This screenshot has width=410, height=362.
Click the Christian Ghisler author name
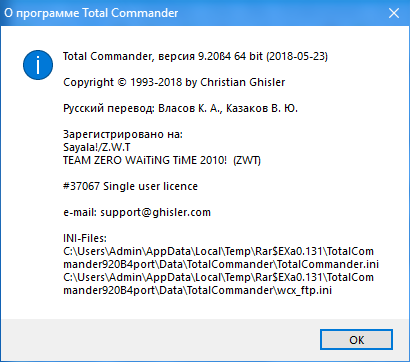click(242, 82)
